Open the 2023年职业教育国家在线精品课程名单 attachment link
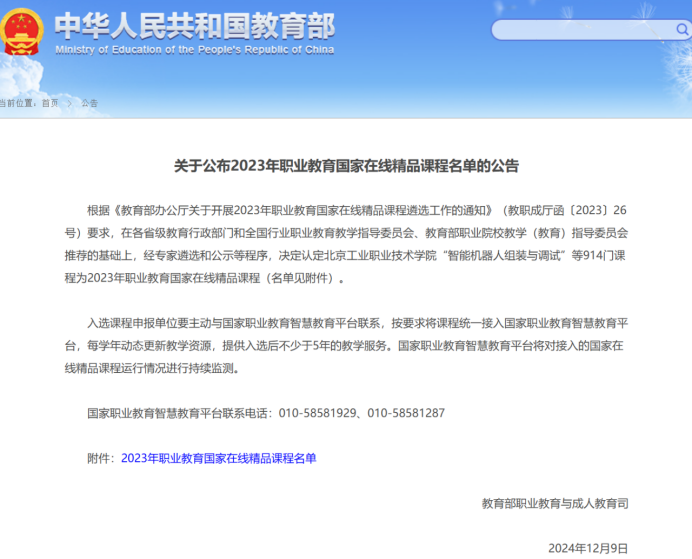The image size is (692, 559). click(x=218, y=458)
